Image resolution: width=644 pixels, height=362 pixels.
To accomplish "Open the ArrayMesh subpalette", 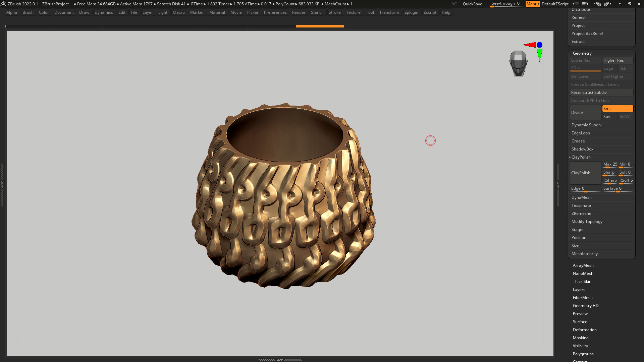I will [583, 265].
